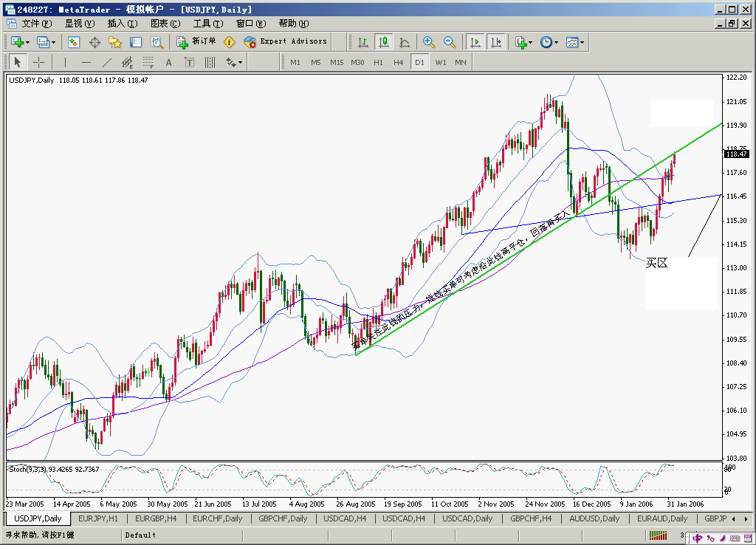Open the 窗口(W) window menu
This screenshot has width=756, height=545.
click(251, 23)
